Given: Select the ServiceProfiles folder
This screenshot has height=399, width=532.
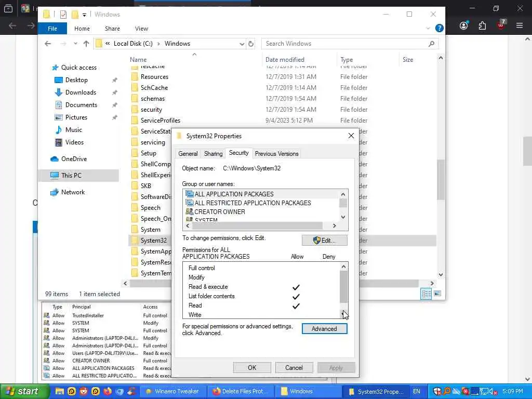Looking at the screenshot, I should pyautogui.click(x=160, y=121).
